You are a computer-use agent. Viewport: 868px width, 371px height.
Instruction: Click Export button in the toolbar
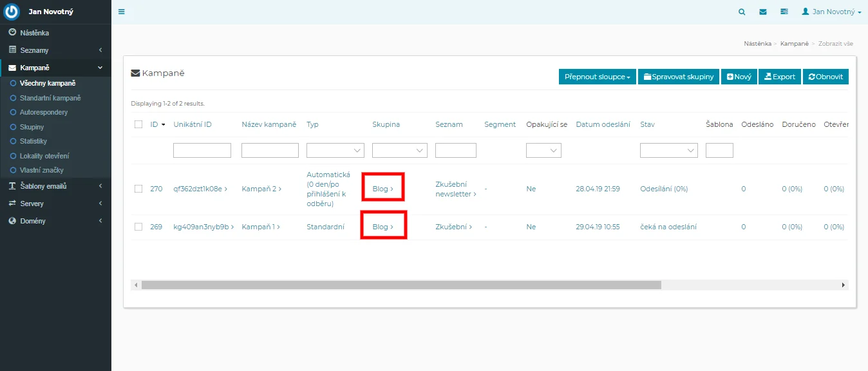(780, 77)
